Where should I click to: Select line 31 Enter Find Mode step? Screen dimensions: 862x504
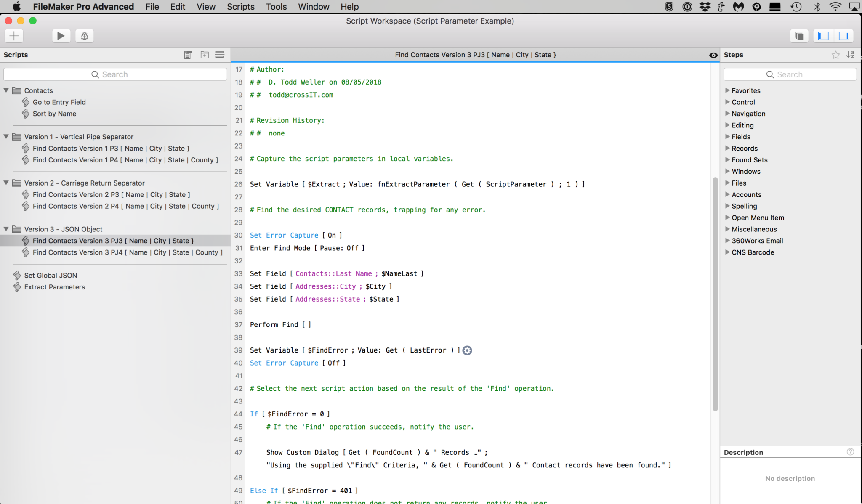[x=307, y=248]
